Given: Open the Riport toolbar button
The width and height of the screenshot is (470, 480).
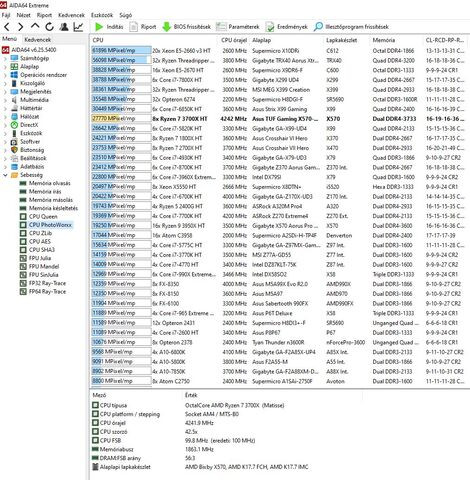Looking at the screenshot, I should click(143, 27).
